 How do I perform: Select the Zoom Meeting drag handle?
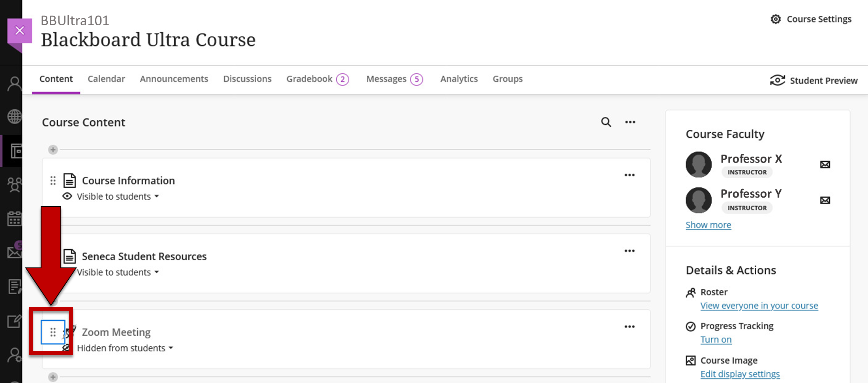click(53, 332)
